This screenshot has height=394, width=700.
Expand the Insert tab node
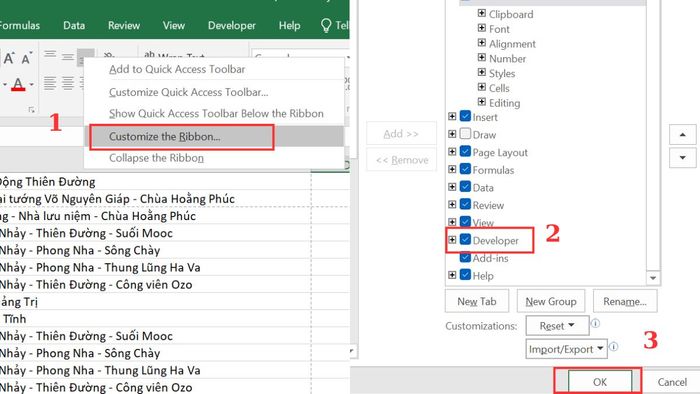tap(452, 116)
